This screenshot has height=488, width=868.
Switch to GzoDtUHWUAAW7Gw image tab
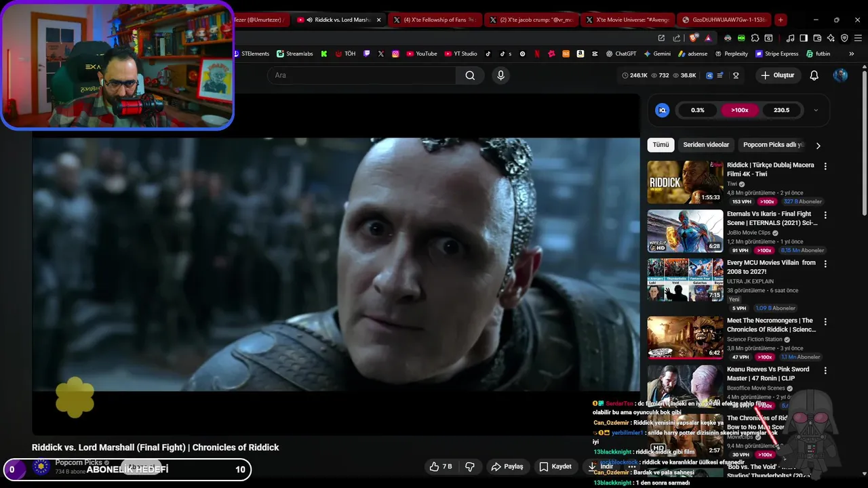point(725,20)
